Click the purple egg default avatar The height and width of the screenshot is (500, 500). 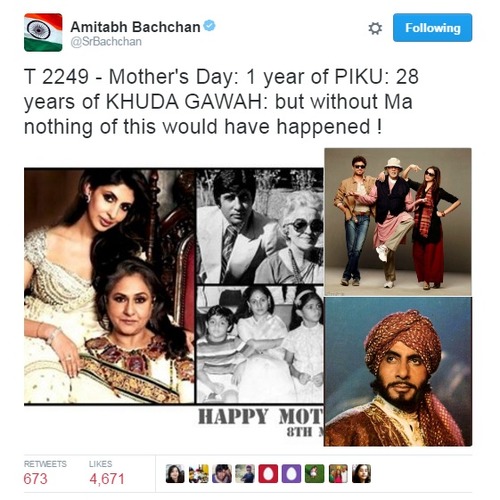(x=292, y=473)
